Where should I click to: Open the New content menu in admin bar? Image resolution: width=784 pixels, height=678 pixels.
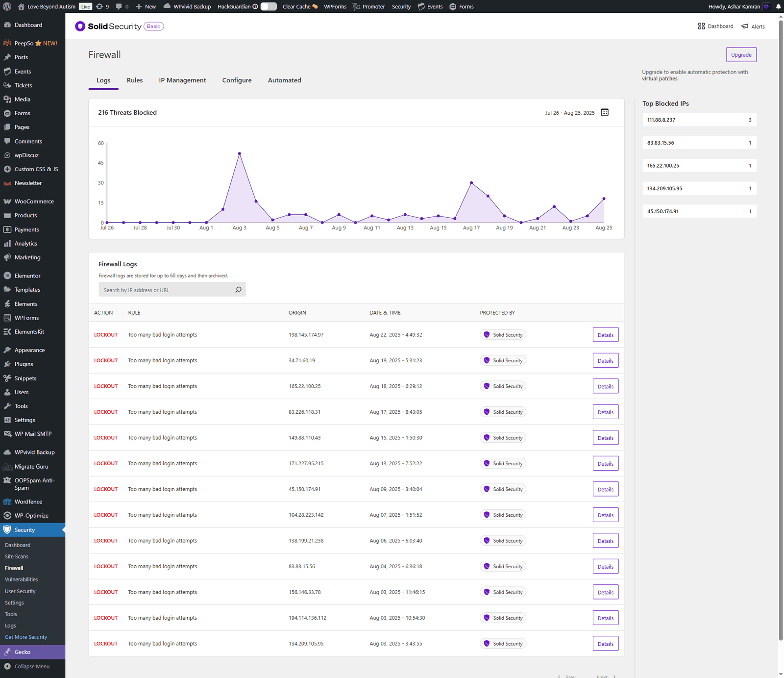pos(146,6)
